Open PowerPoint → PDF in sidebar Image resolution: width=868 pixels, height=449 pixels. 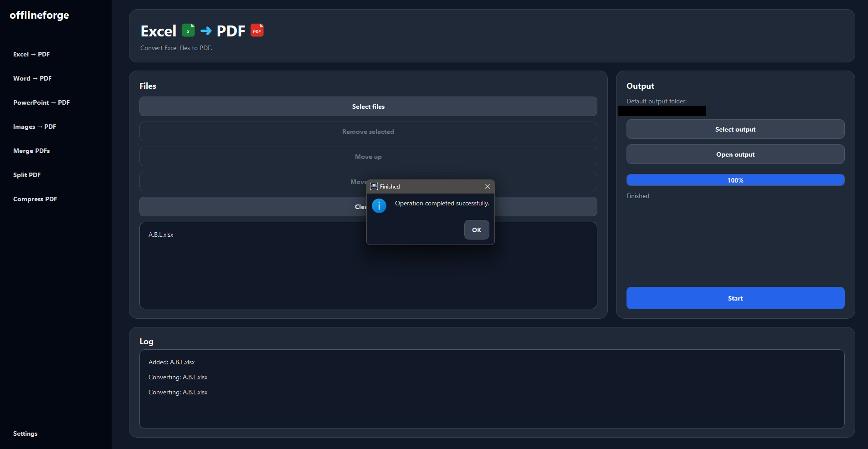[x=41, y=102]
